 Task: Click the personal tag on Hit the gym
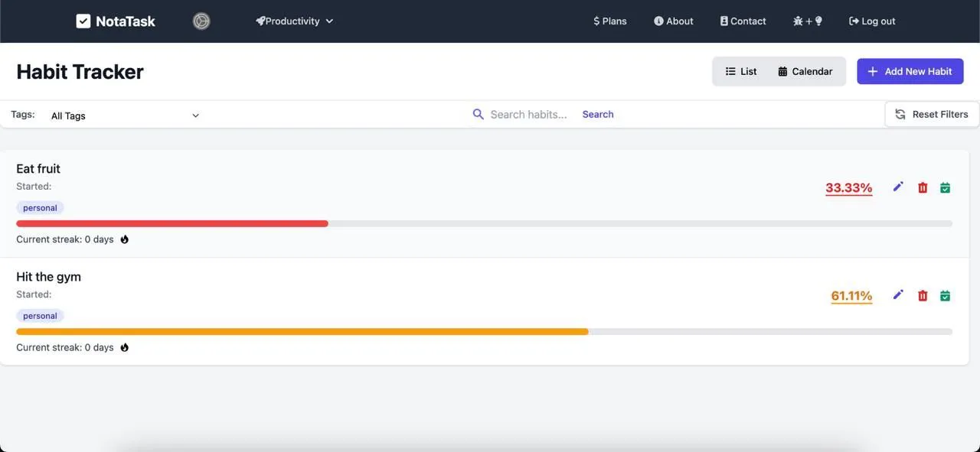40,315
